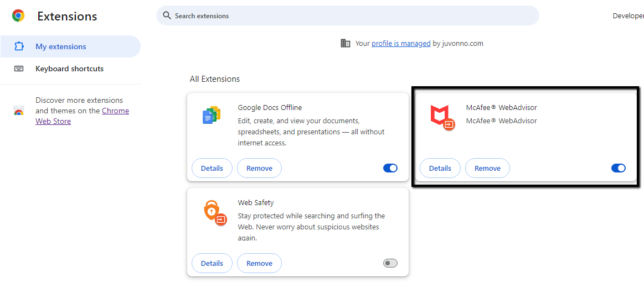Click the McAfee WebAdvisor shield icon
Viewport: 644px width, 288px height.
[442, 117]
